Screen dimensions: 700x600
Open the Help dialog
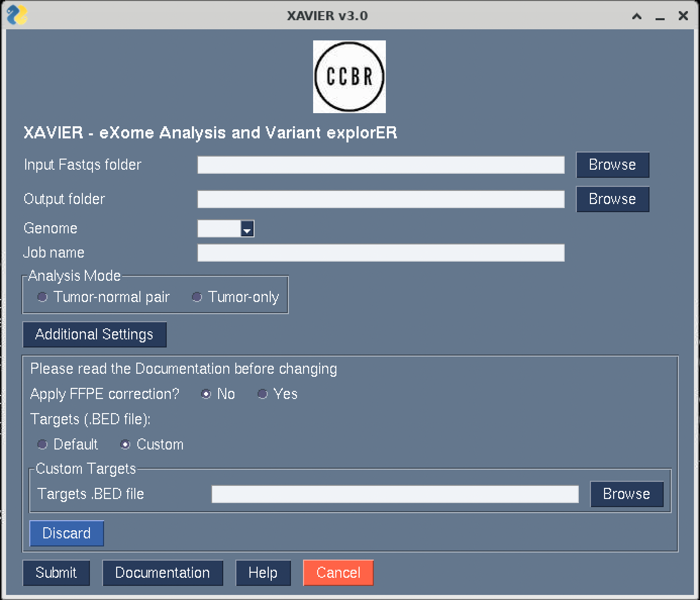point(263,573)
